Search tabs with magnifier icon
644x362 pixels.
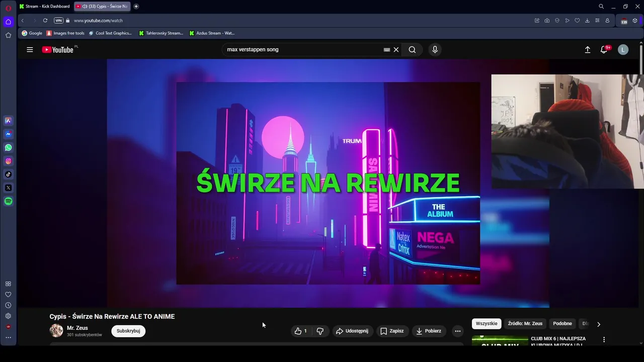[x=601, y=7]
